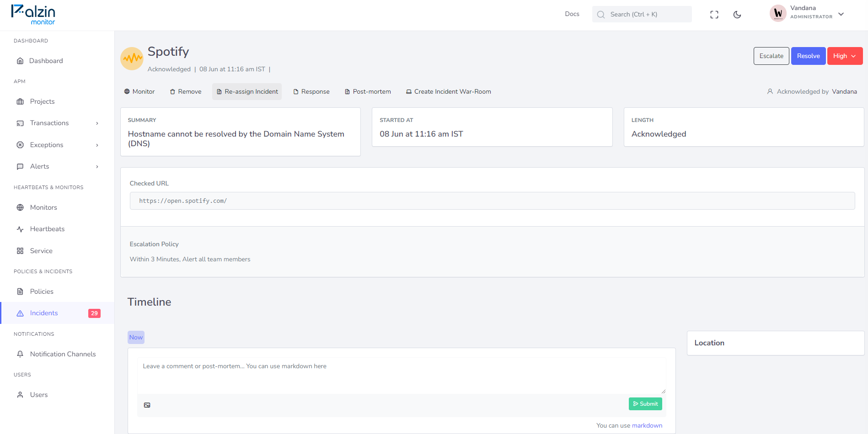The height and width of the screenshot is (434, 868).
Task: Click the Heartbeats pulse icon
Action: coord(20,229)
